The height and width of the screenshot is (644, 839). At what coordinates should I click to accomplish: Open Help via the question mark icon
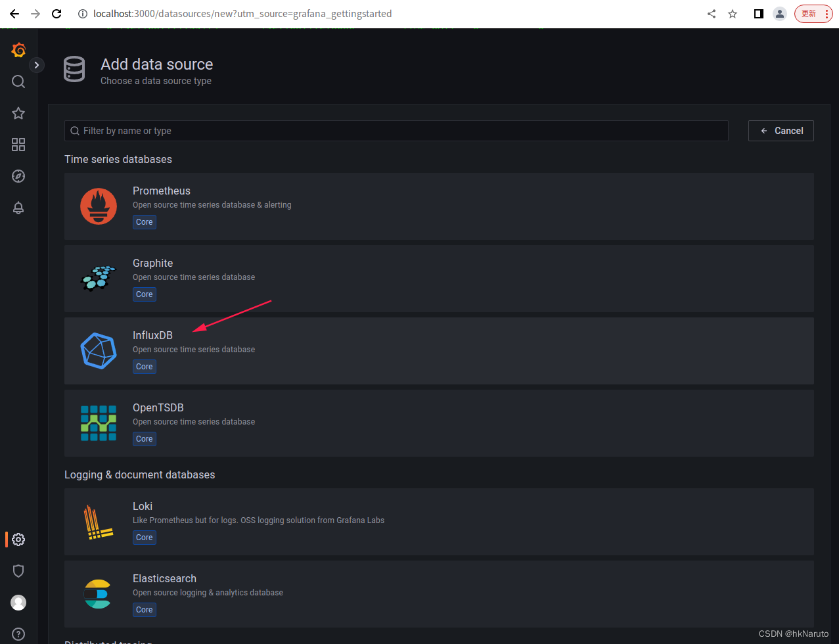pos(18,633)
